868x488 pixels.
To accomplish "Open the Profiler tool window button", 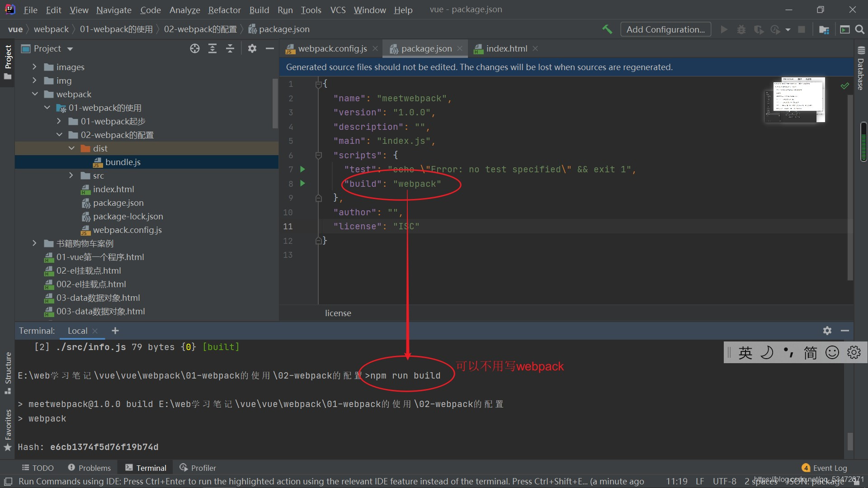I will click(198, 468).
